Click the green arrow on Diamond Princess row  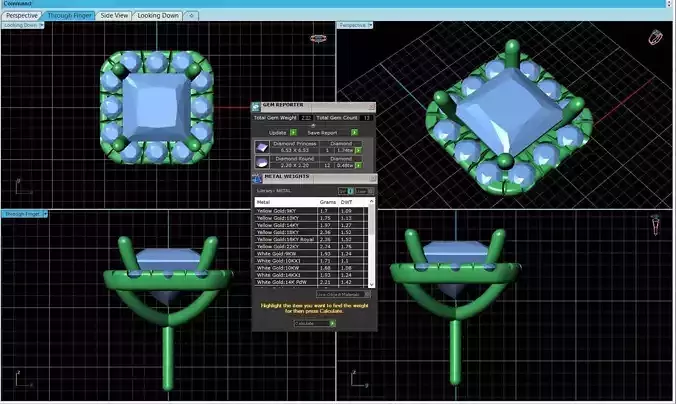click(x=358, y=150)
